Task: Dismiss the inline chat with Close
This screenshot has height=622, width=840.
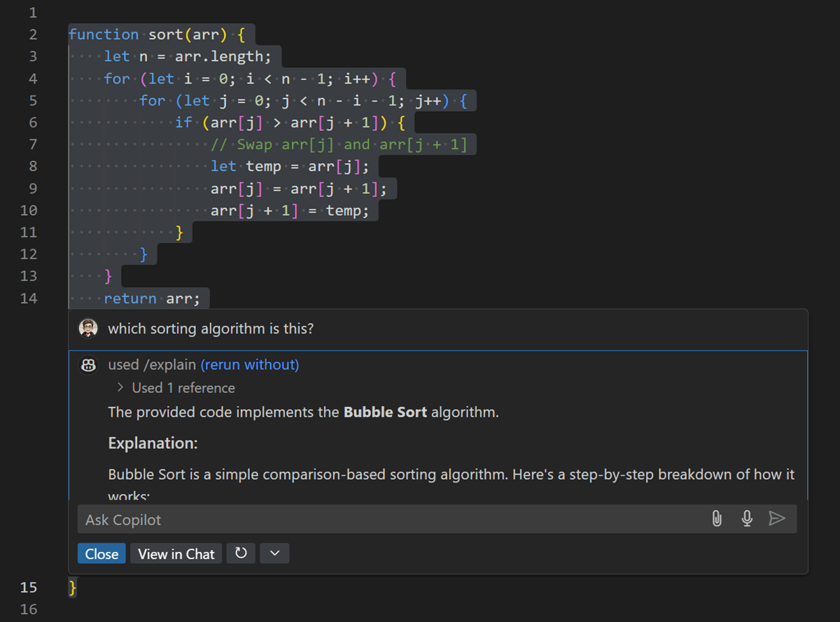Action: point(101,553)
